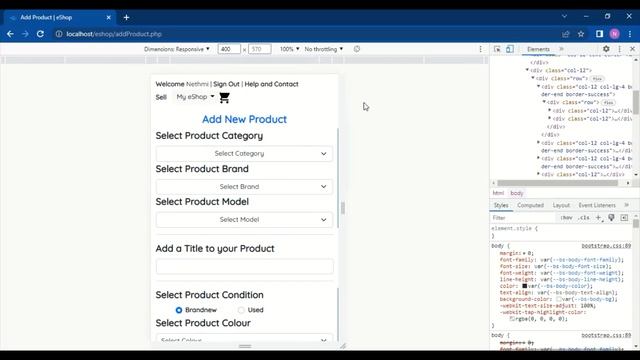Add a new style rule plus icon

click(599, 218)
